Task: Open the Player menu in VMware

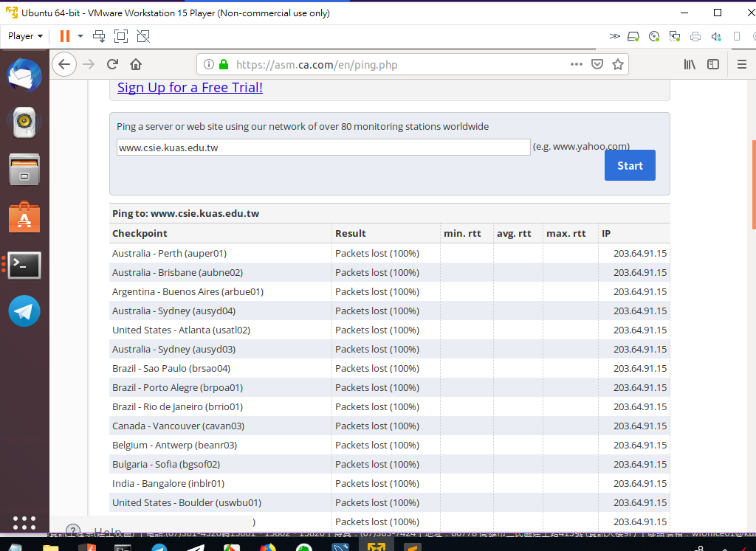Action: coord(25,36)
